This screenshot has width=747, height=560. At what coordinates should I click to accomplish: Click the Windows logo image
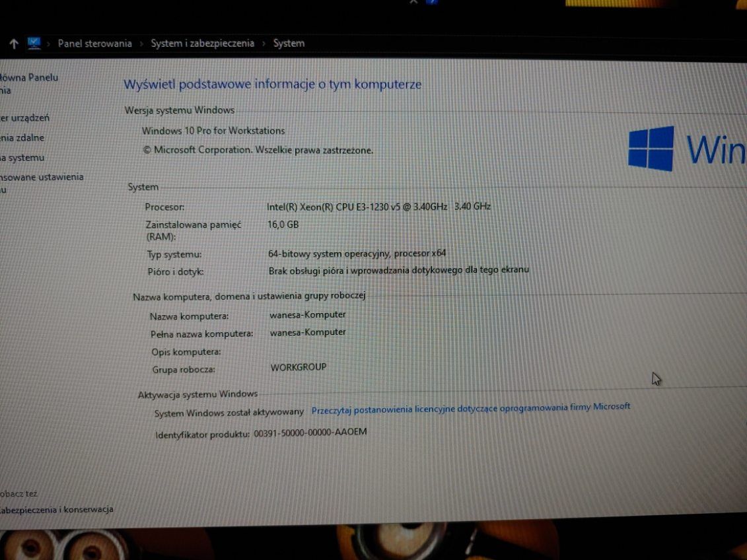651,149
